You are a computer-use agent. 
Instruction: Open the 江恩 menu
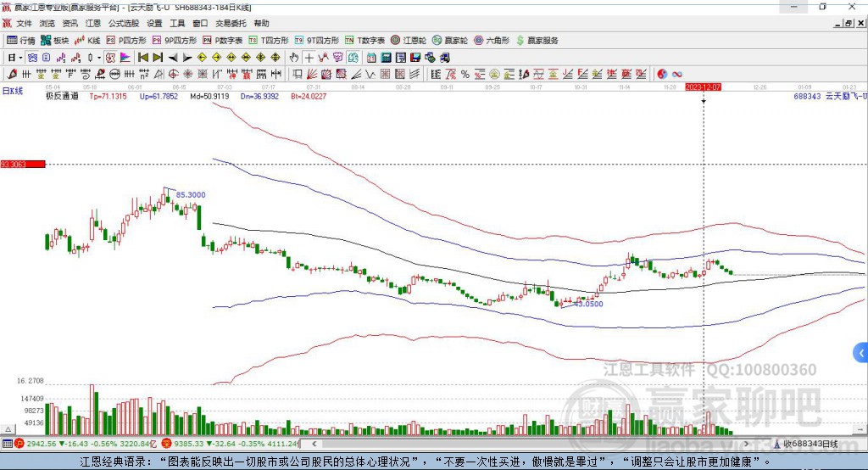coord(93,23)
